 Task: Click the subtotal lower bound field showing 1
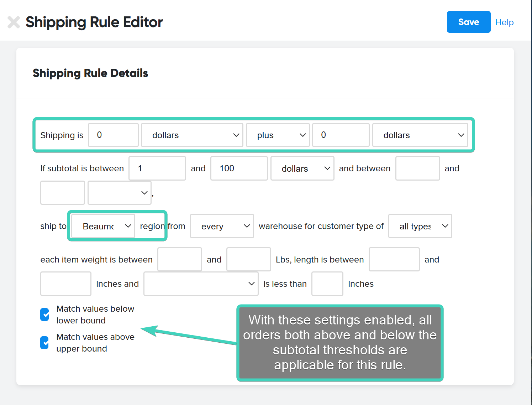tap(157, 168)
